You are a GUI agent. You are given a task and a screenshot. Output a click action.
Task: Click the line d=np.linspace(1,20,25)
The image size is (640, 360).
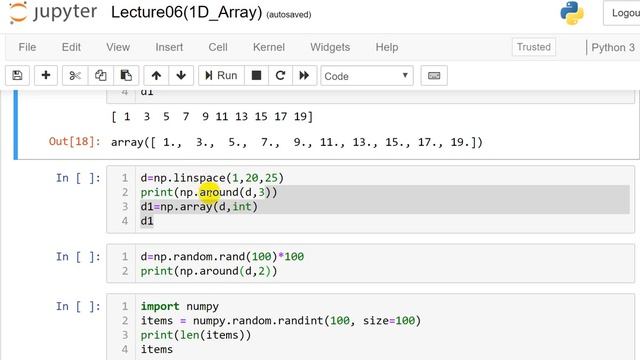point(212,178)
